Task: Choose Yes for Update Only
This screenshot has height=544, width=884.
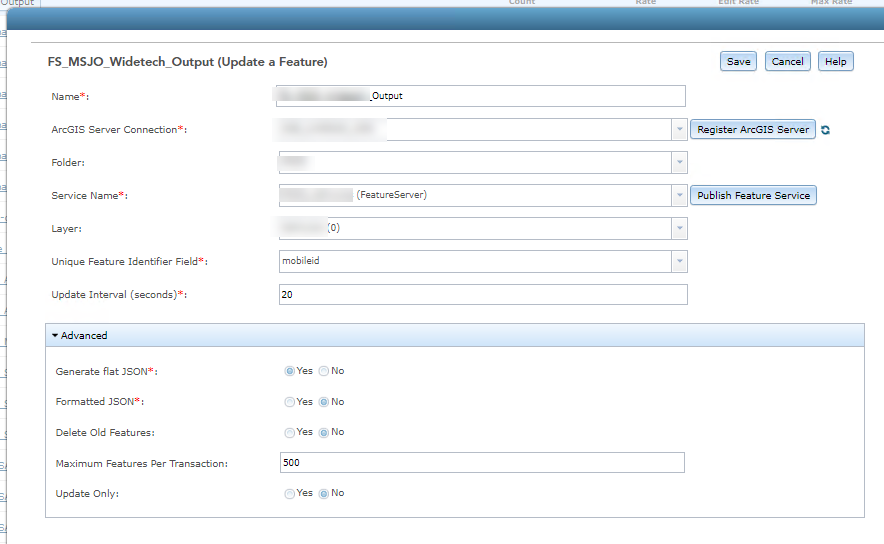Action: pyautogui.click(x=290, y=494)
